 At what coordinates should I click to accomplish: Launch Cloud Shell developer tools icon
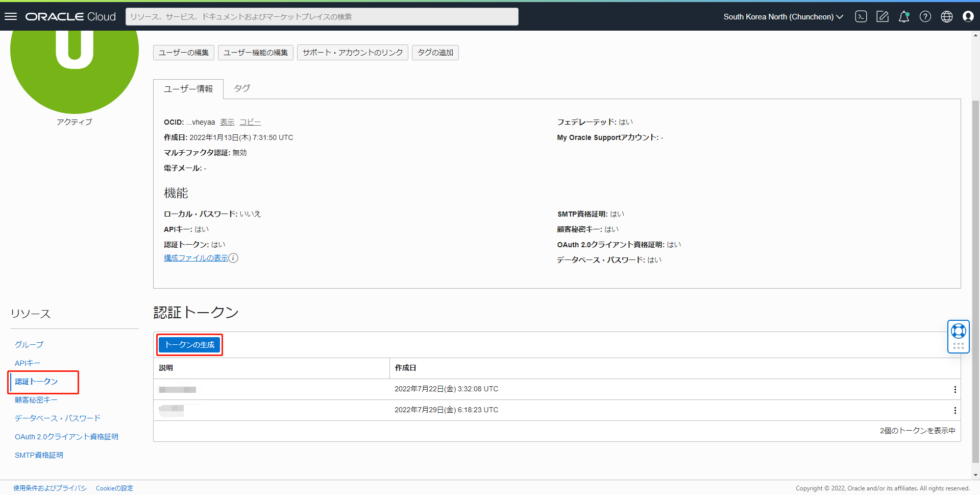(861, 16)
